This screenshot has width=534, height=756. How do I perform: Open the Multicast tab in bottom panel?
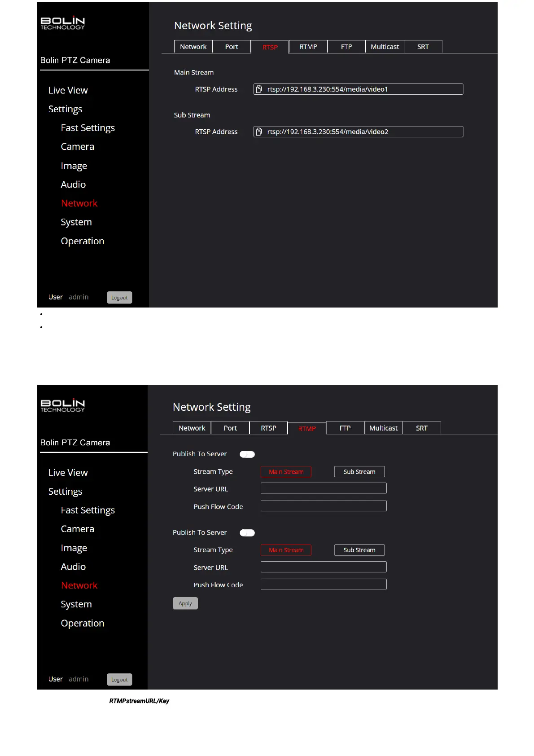(383, 428)
